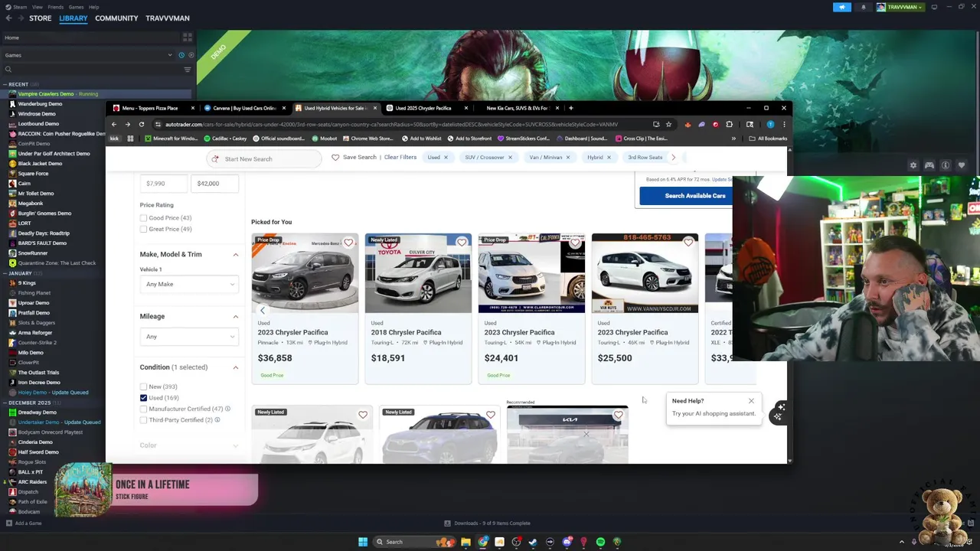The image size is (980, 551).
Task: Collapse the Mileage section
Action: point(235,317)
